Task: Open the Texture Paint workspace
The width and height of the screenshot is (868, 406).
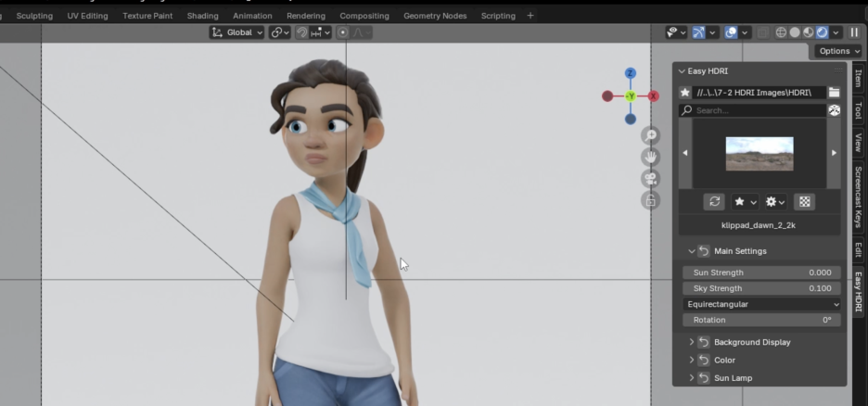Action: [x=147, y=16]
